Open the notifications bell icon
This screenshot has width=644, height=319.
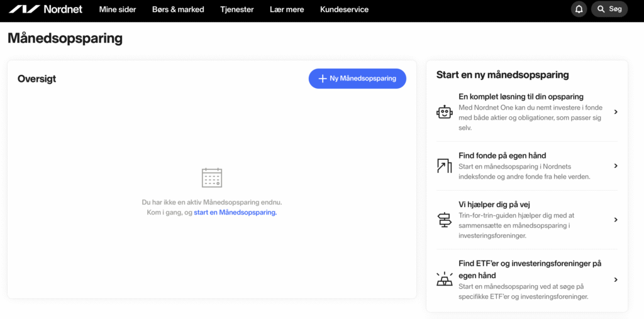click(579, 9)
